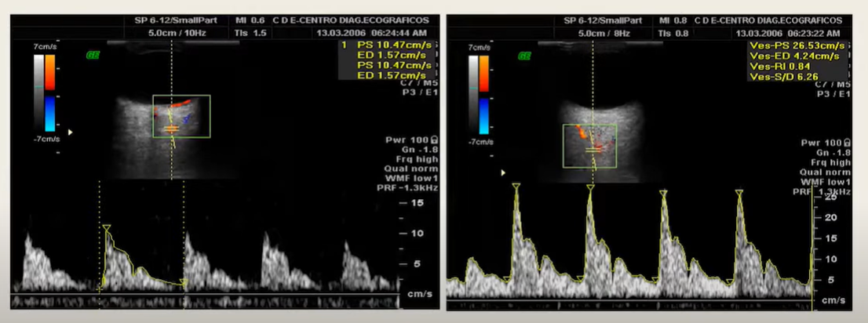868x323 pixels.
Task: Select the green color box in left scan
Action: [x=181, y=116]
